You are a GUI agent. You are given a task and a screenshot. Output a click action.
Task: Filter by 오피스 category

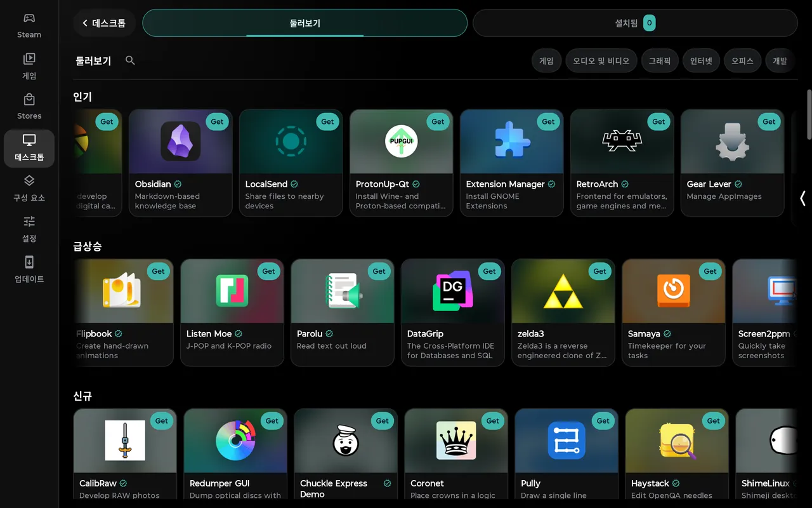tap(742, 61)
